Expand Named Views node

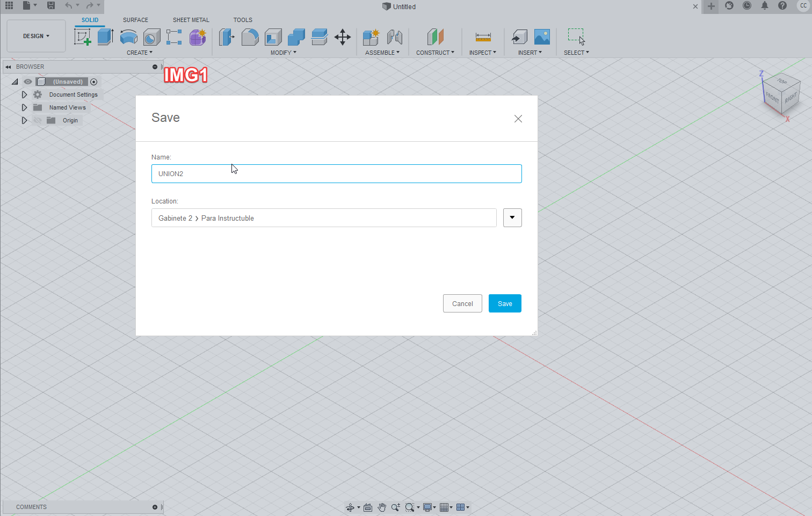pos(24,107)
